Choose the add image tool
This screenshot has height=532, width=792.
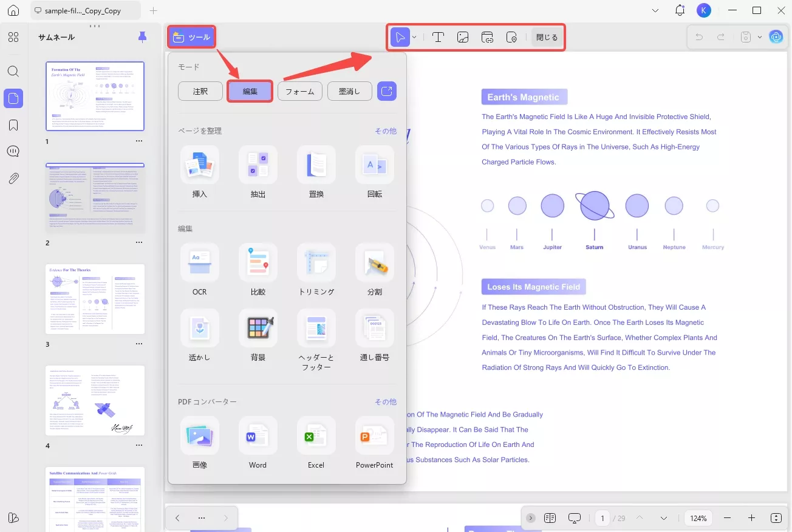click(x=463, y=37)
